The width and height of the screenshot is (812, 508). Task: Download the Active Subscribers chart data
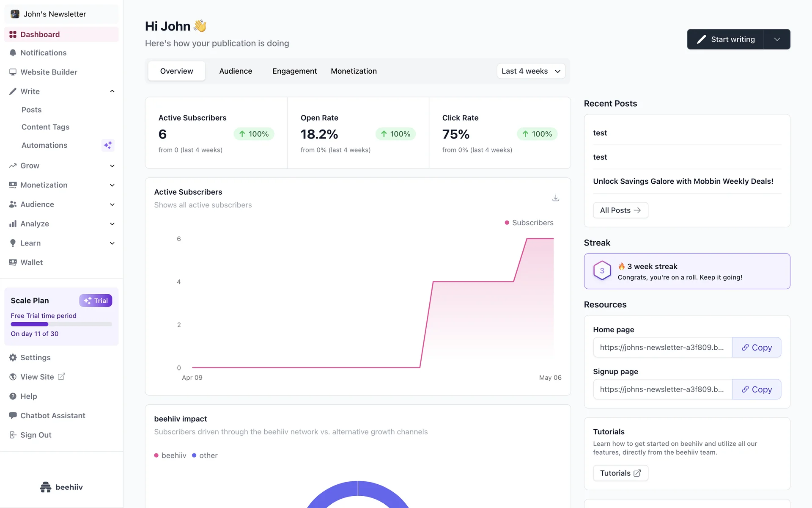click(x=556, y=198)
